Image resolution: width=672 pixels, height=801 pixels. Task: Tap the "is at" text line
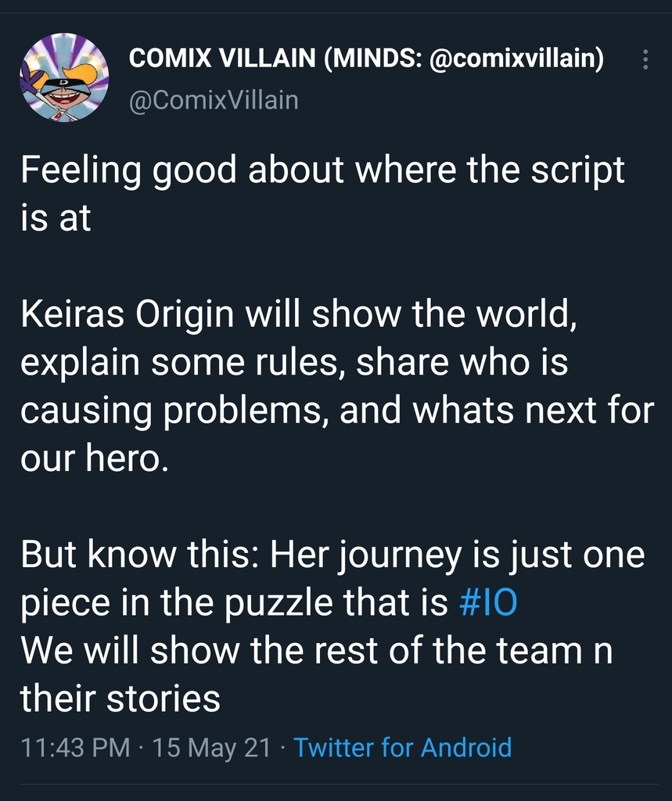[56, 218]
